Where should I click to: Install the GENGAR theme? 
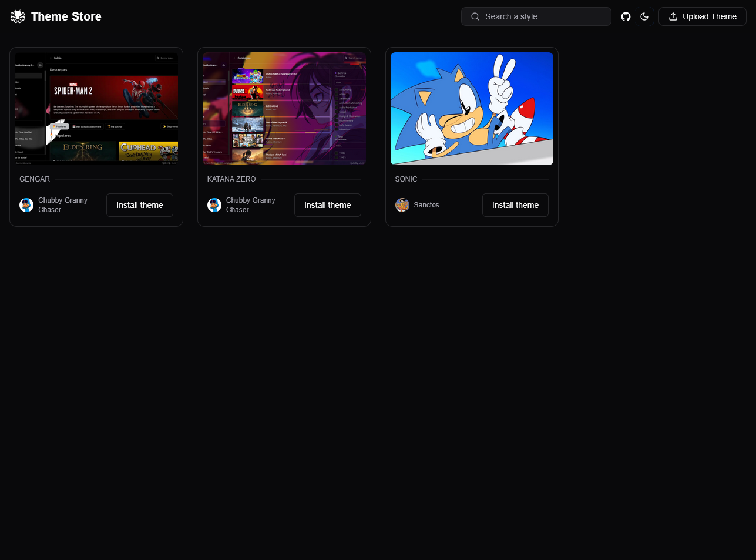point(139,205)
